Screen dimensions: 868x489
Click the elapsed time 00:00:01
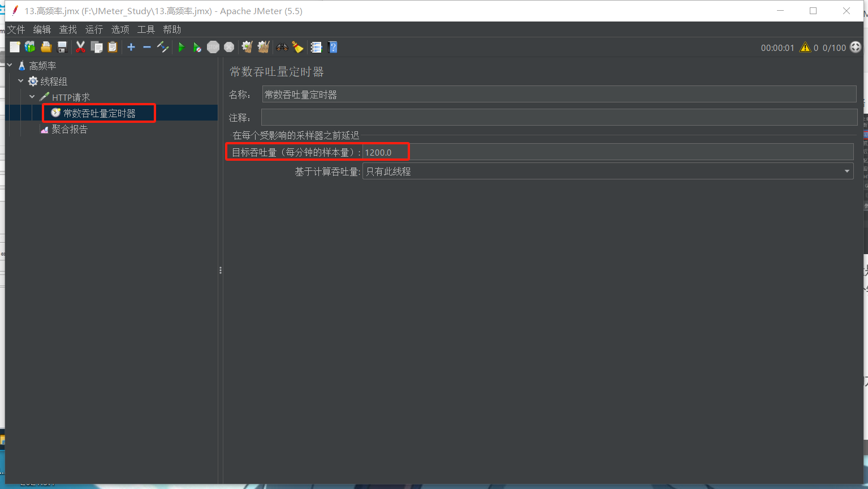[778, 48]
